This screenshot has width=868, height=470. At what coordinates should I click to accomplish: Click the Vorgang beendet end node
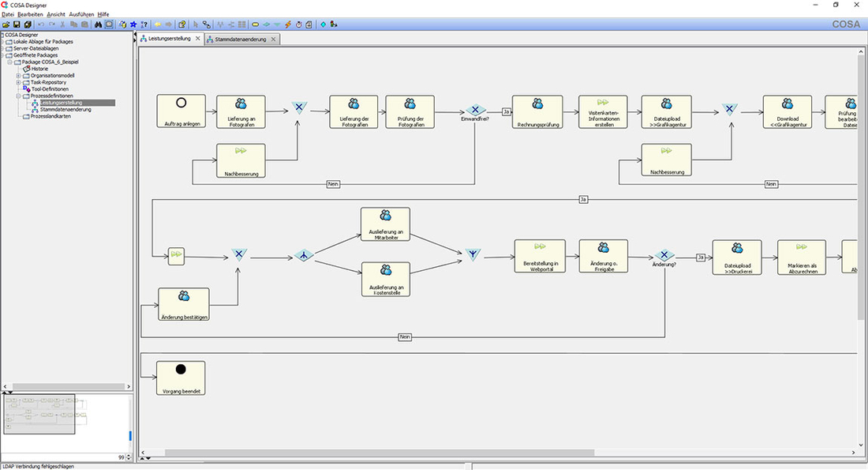coord(181,378)
